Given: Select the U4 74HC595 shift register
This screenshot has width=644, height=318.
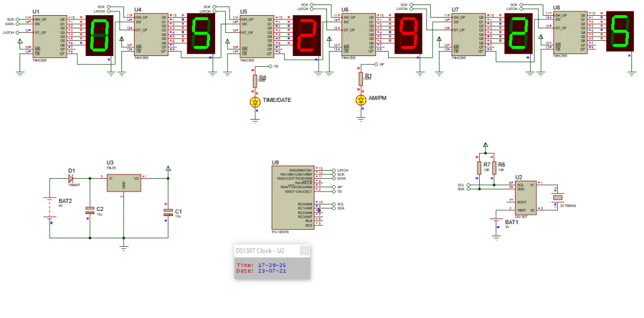Looking at the screenshot, I should coord(152,34).
